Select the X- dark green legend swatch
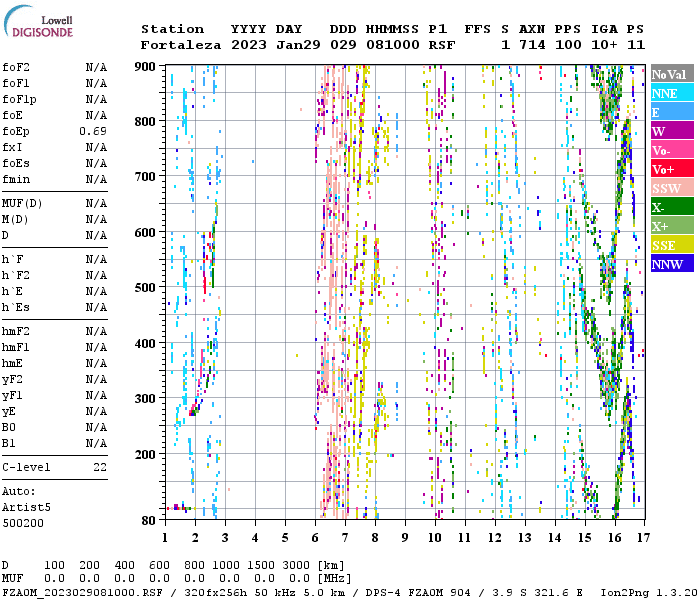 tap(672, 207)
